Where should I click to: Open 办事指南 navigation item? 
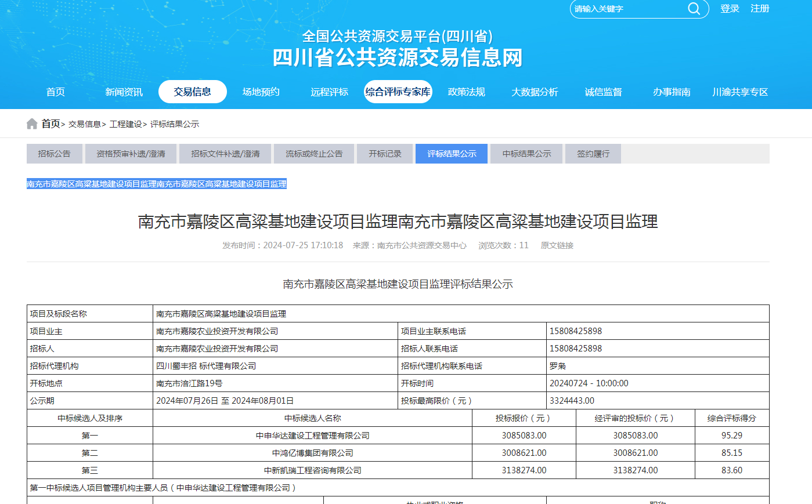pyautogui.click(x=672, y=92)
